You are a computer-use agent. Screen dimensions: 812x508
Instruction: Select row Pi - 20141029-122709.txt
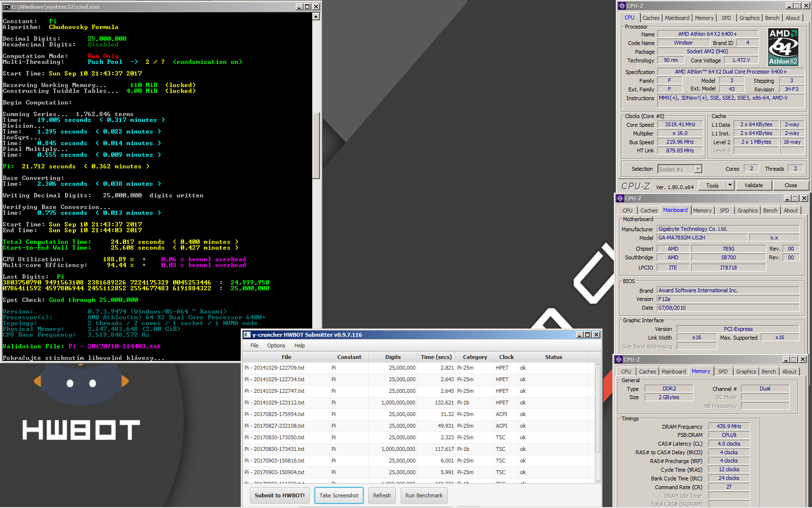tap(419, 368)
